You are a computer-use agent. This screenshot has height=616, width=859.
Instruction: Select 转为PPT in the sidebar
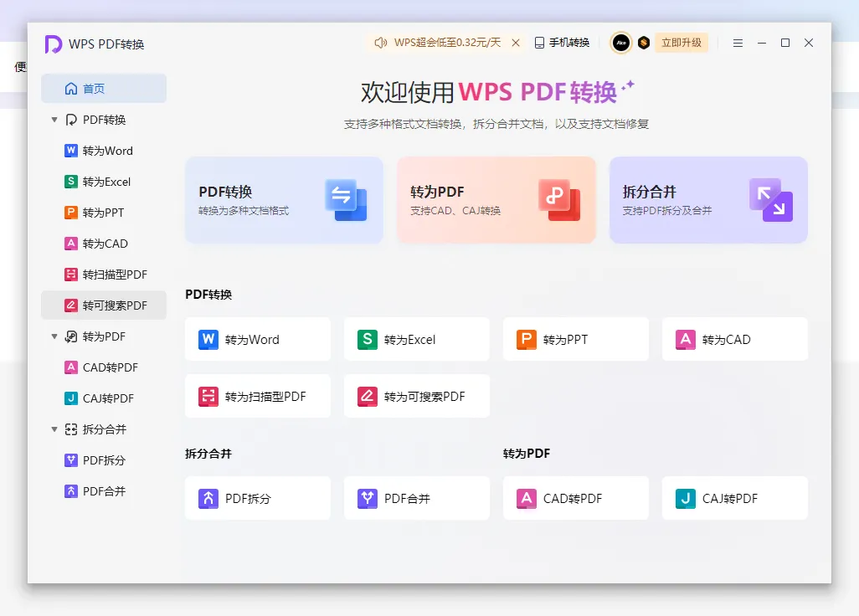(x=104, y=213)
